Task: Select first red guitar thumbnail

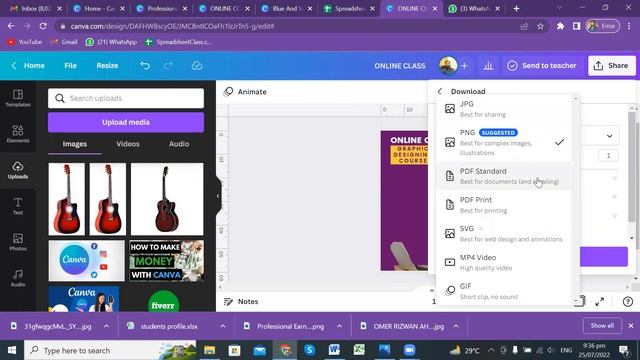Action: click(67, 199)
